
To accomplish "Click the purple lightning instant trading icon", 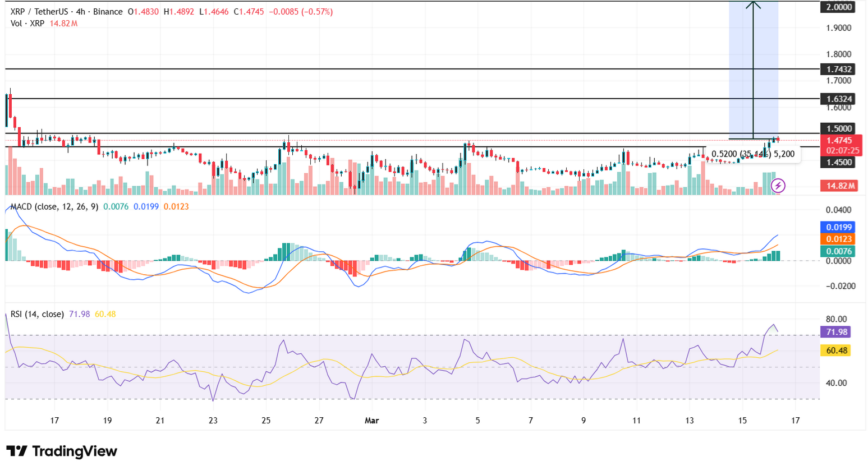I will (779, 186).
